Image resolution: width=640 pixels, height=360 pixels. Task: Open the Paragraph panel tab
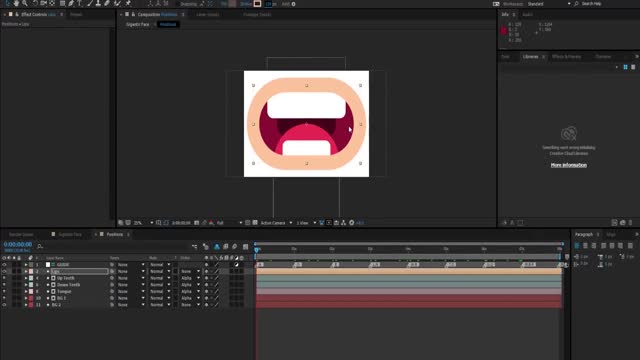[x=584, y=235]
